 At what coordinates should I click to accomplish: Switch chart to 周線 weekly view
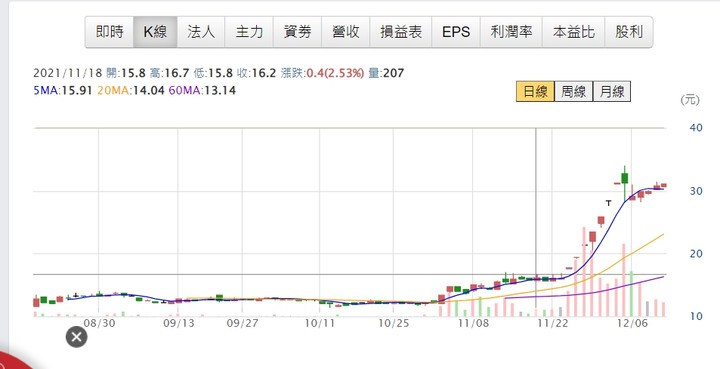(574, 91)
